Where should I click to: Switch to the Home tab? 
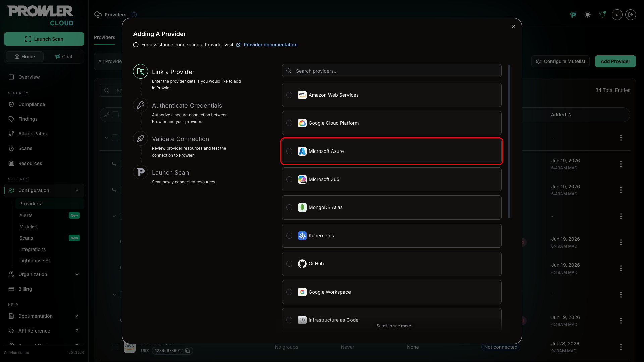[x=25, y=57]
